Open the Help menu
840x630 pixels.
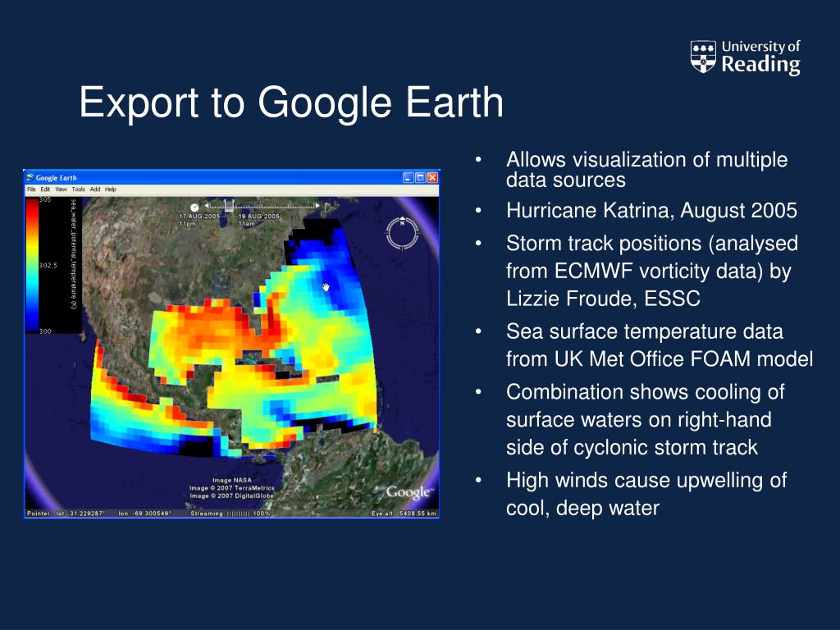[x=111, y=189]
